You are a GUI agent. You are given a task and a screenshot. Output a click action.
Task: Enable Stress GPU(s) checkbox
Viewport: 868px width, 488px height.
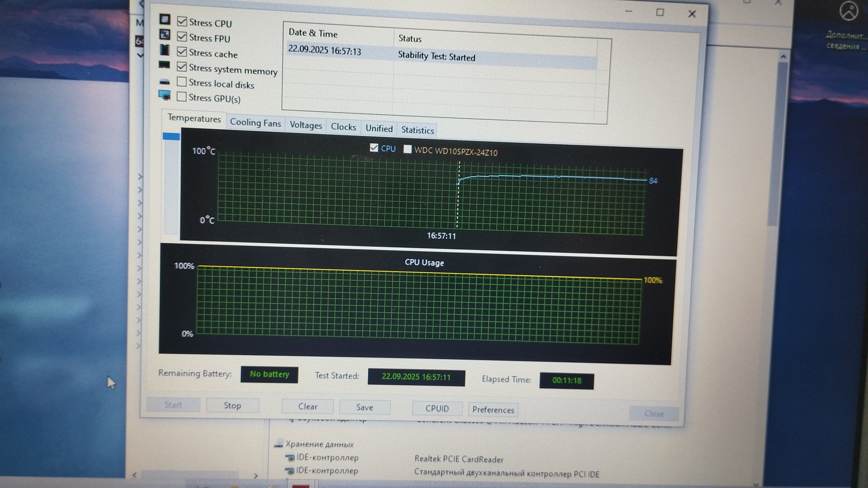(x=182, y=97)
